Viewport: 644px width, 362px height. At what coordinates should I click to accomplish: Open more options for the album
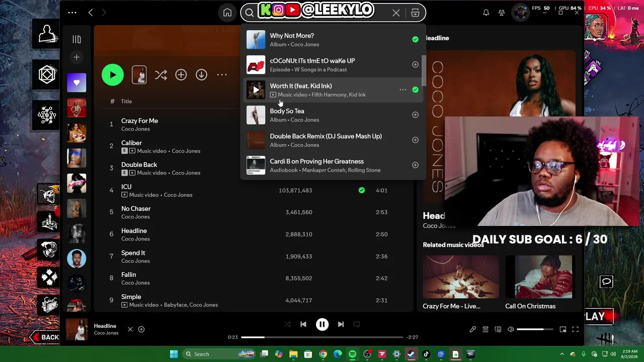(222, 75)
